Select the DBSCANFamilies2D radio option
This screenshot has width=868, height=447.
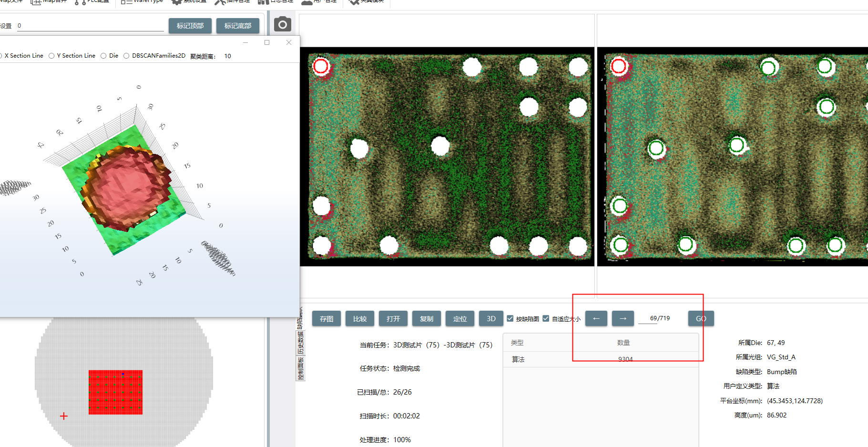click(x=154, y=56)
